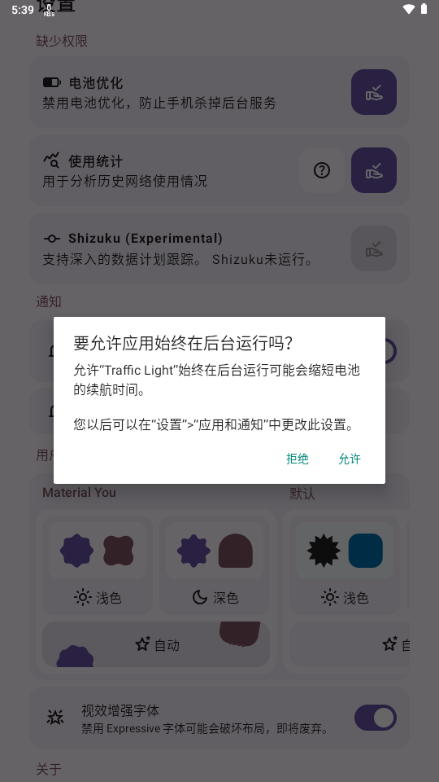The width and height of the screenshot is (439, 782).
Task: Tap the 视效增强字体 sparkle icon
Action: coord(55,718)
